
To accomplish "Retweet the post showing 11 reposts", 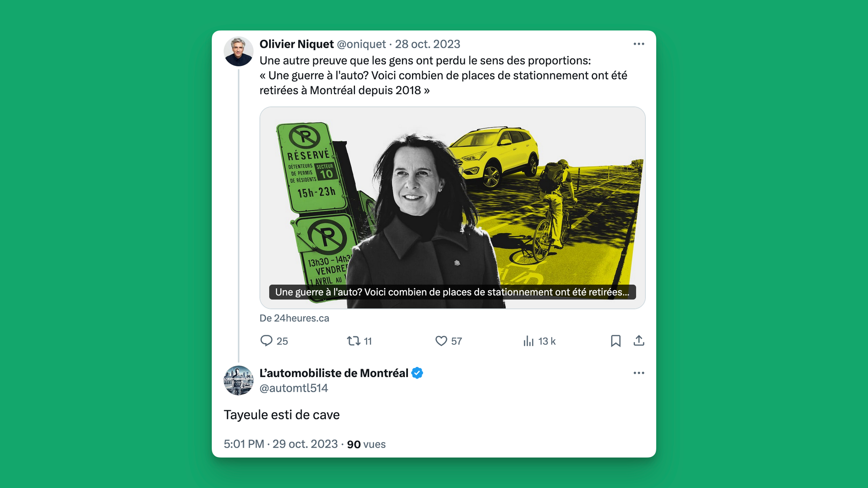I will click(x=354, y=341).
